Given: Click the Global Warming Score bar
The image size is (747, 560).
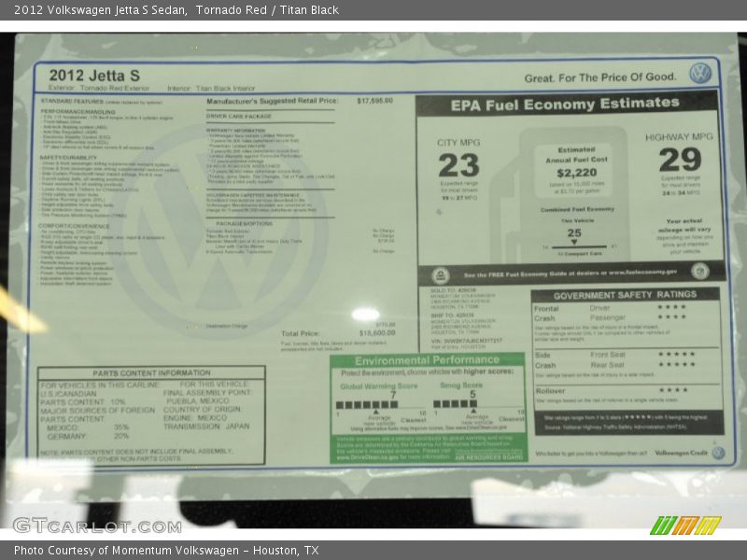Looking at the screenshot, I should pyautogui.click(x=366, y=405).
